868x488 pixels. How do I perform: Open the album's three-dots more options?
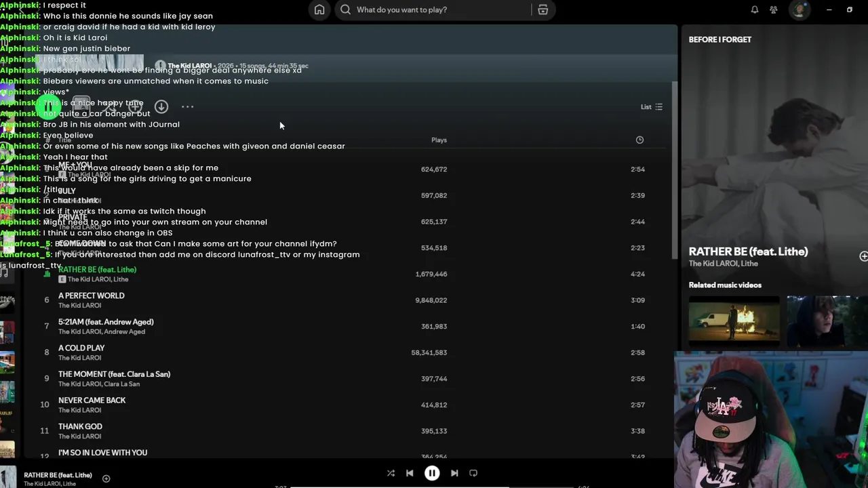pyautogui.click(x=187, y=106)
